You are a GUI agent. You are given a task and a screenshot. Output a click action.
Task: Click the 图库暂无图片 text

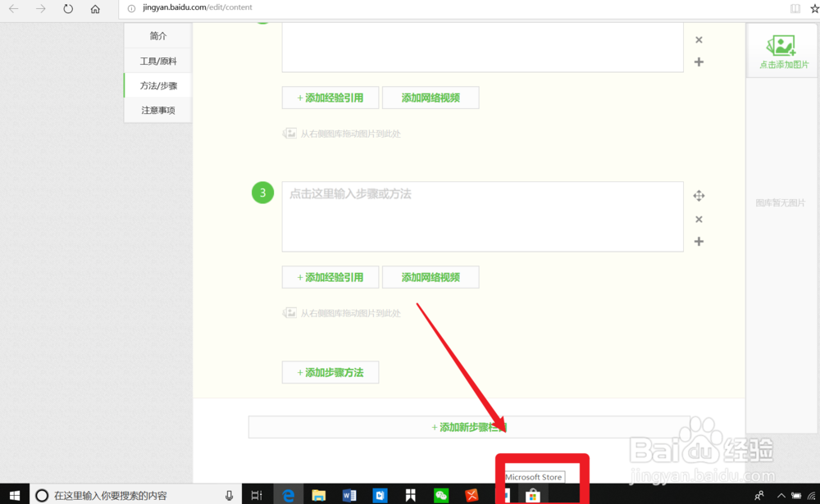pos(781,203)
